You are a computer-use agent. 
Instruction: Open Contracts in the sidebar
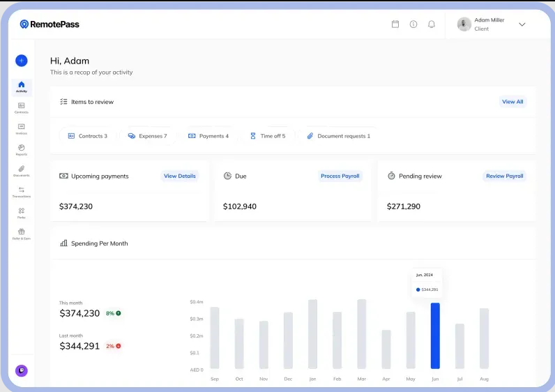pos(22,107)
